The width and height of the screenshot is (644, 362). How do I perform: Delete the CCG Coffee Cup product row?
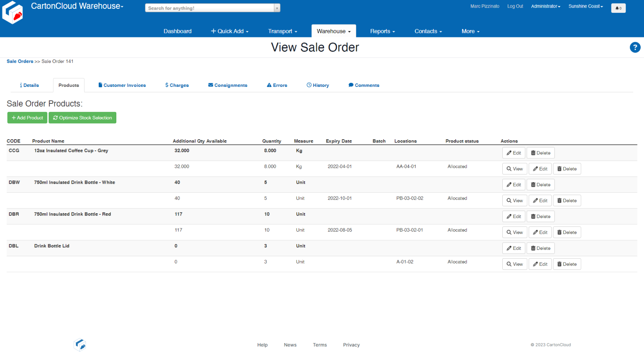coord(541,153)
